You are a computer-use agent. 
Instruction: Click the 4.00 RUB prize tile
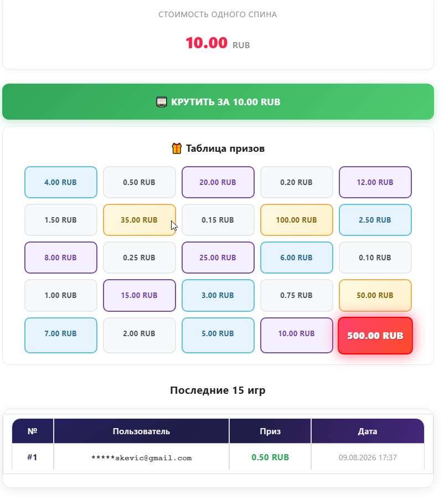(61, 182)
